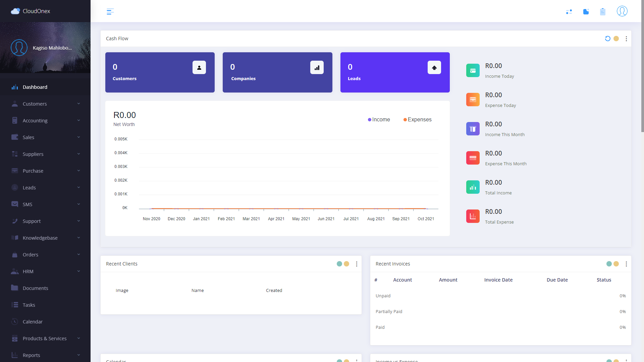The height and width of the screenshot is (362, 644).
Task: Click the CloudOnex brand name
Action: coord(36,11)
